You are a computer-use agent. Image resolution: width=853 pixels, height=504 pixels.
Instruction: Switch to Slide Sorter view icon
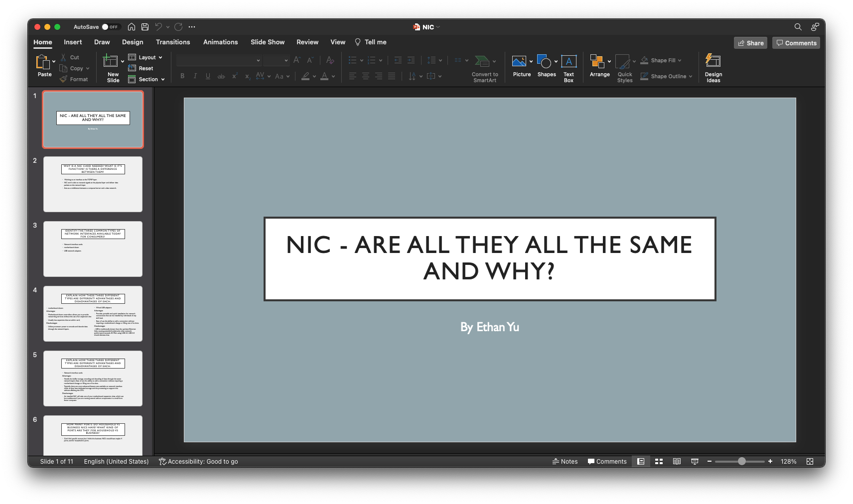point(659,462)
